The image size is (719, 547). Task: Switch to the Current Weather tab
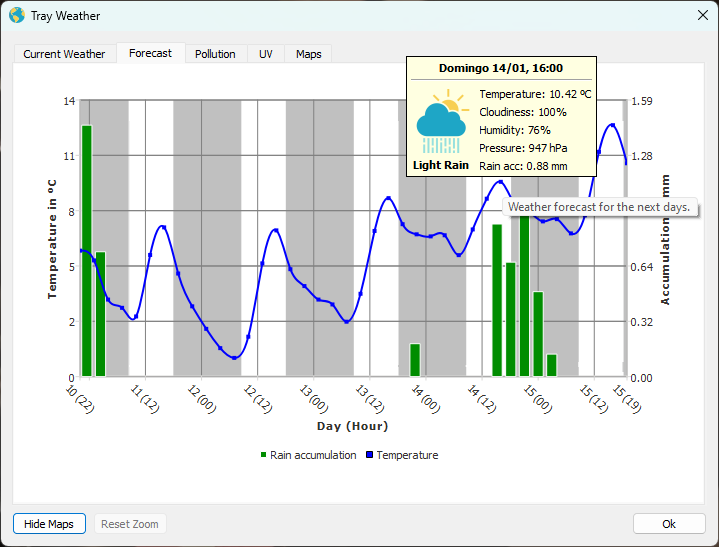click(x=64, y=54)
